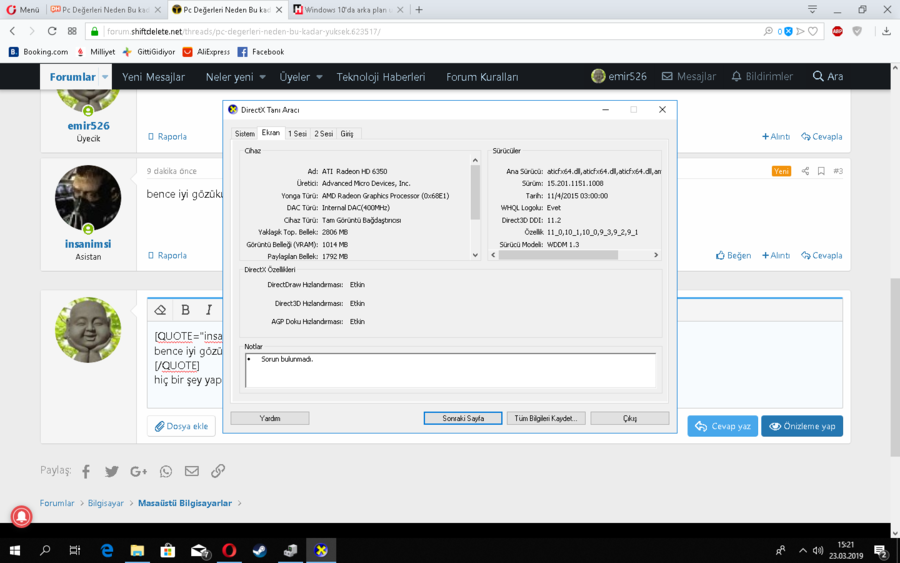
Task: Click Tüm Bilgileri Kaydet button
Action: click(546, 418)
